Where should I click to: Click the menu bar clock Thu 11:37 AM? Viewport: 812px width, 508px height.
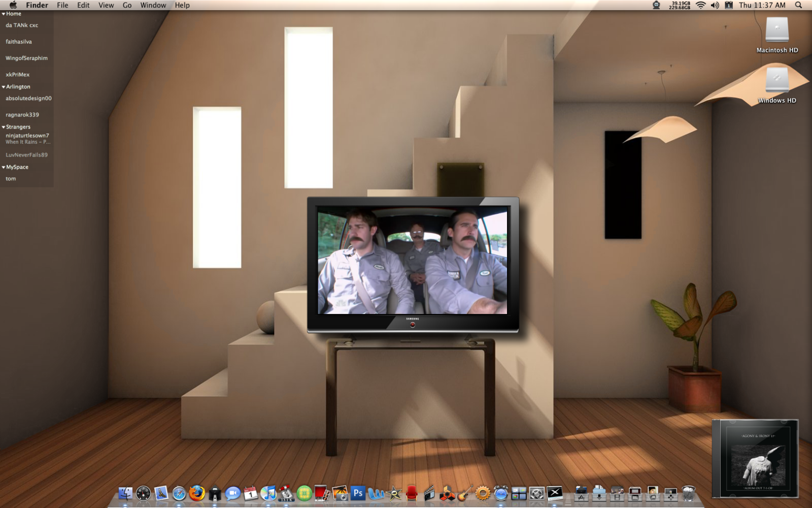pyautogui.click(x=762, y=5)
